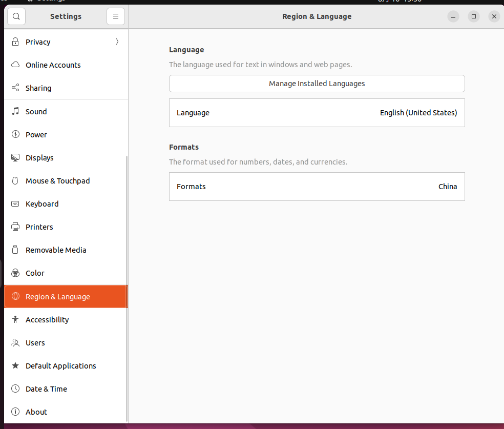Click the Sound music note icon

15,112
